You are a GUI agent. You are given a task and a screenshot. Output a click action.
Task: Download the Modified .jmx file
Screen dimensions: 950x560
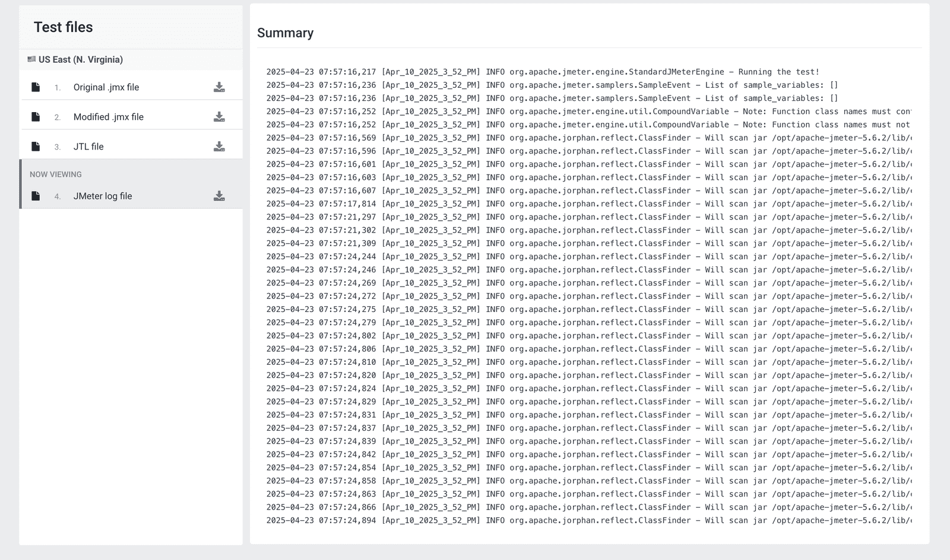(219, 117)
